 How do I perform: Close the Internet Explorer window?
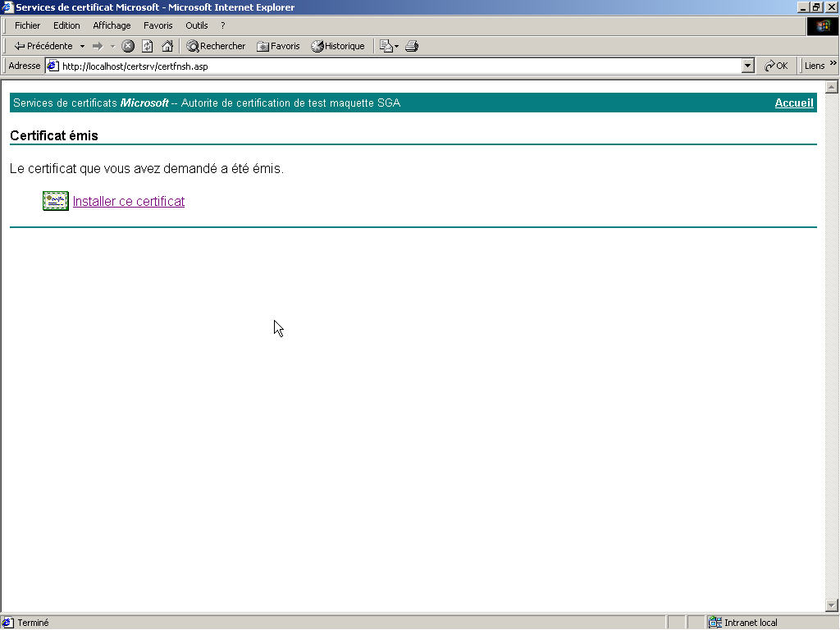831,7
